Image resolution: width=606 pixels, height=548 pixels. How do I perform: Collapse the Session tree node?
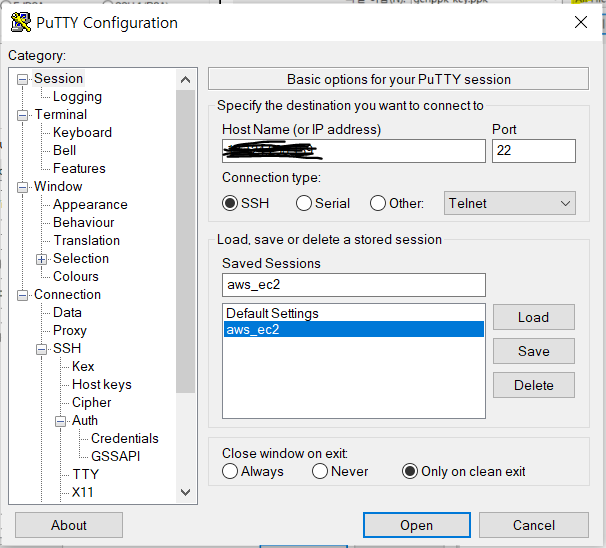(22, 80)
